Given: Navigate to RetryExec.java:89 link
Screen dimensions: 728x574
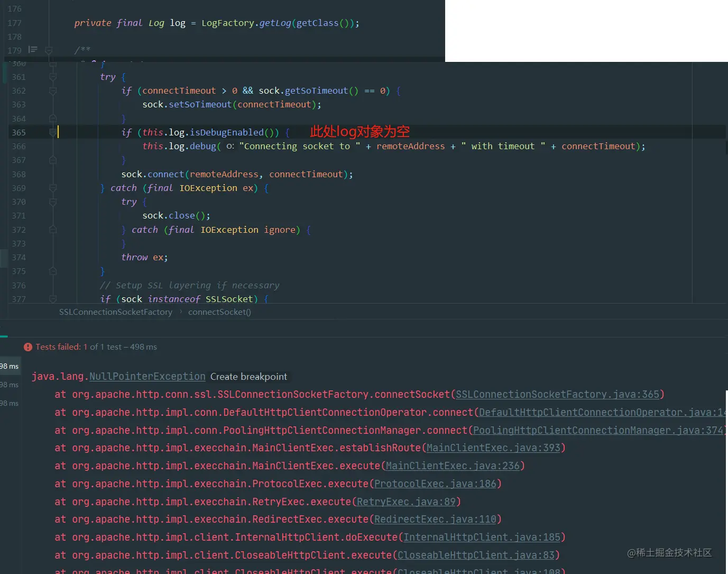Looking at the screenshot, I should (406, 502).
